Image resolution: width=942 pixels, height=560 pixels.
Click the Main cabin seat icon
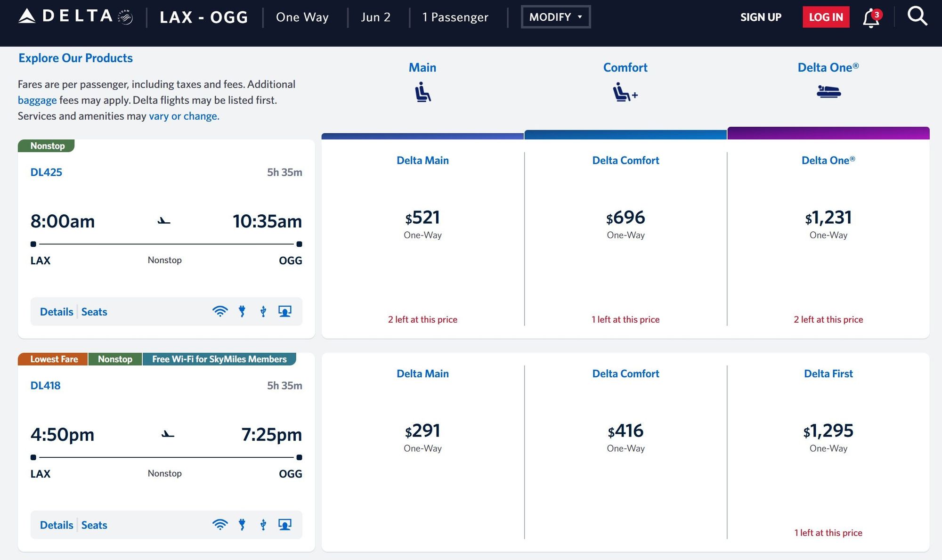tap(422, 92)
